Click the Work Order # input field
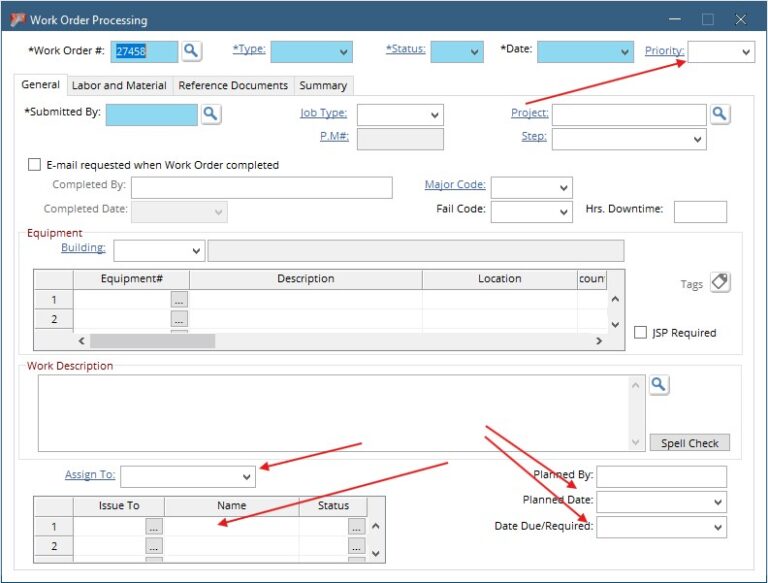Image resolution: width=768 pixels, height=583 pixels. 144,51
